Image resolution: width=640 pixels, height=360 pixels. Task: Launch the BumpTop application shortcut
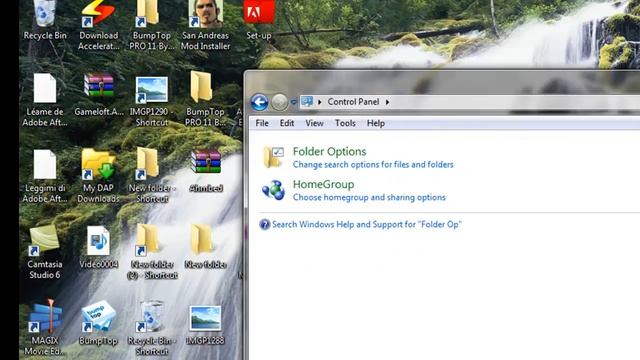coord(98,317)
